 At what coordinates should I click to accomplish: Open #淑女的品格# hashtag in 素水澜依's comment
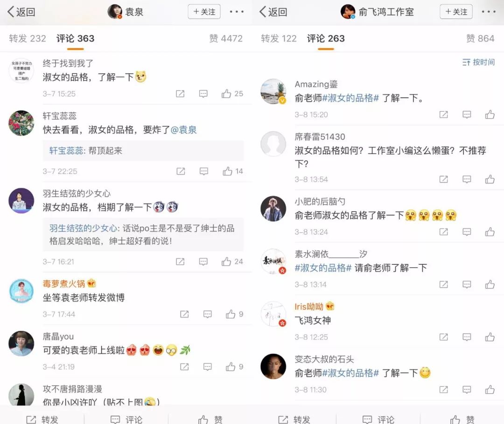tap(323, 268)
